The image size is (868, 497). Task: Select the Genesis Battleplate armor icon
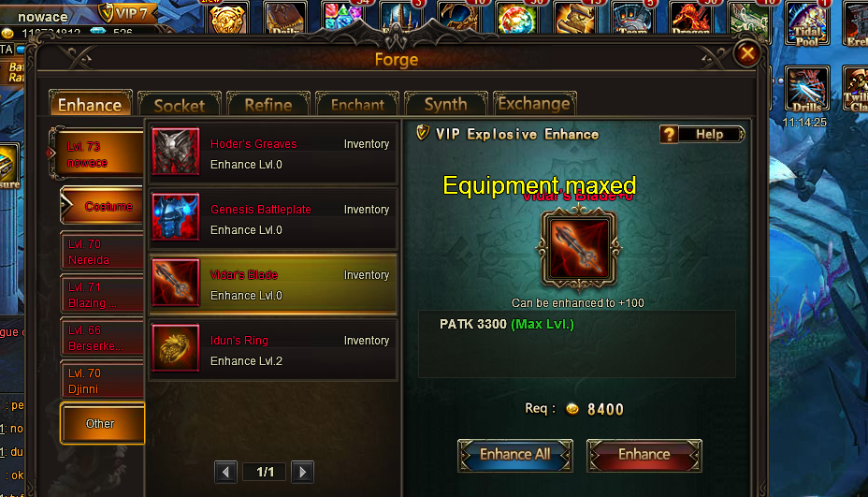coord(176,216)
